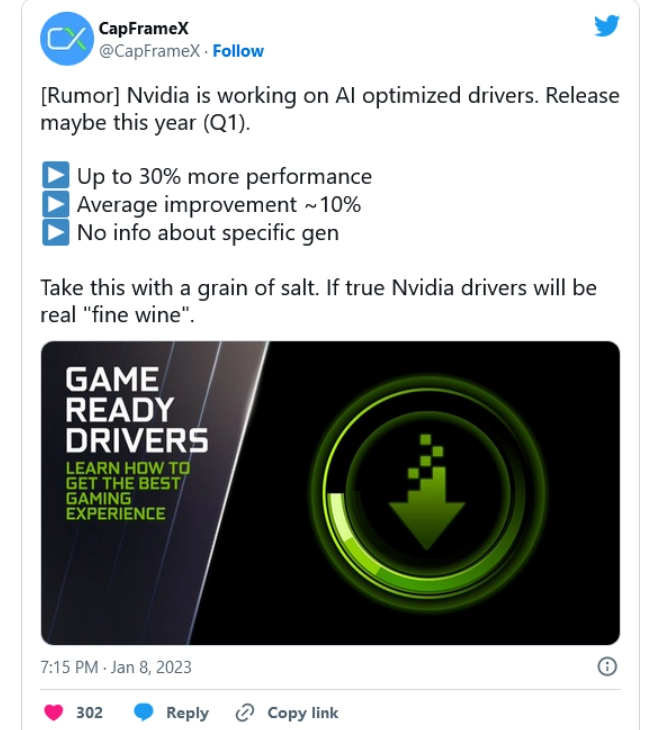Click the 302 likes count
The width and height of the screenshot is (669, 730).
(89, 713)
